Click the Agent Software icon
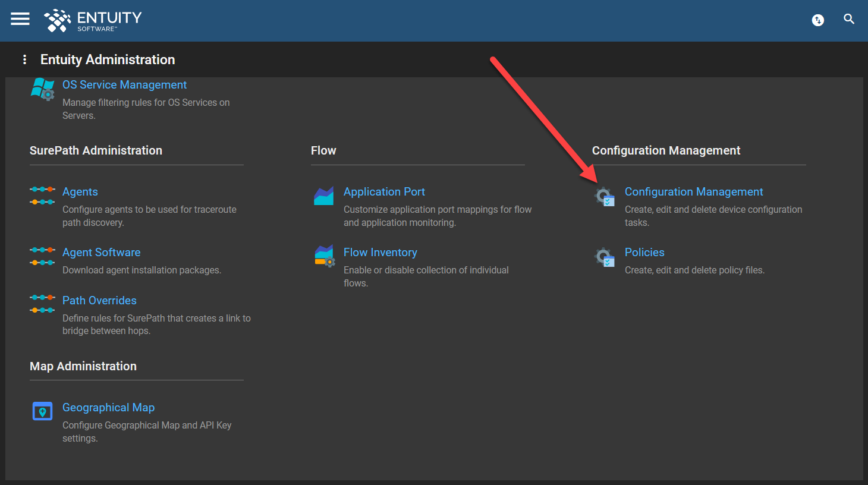The image size is (868, 485). click(x=42, y=257)
